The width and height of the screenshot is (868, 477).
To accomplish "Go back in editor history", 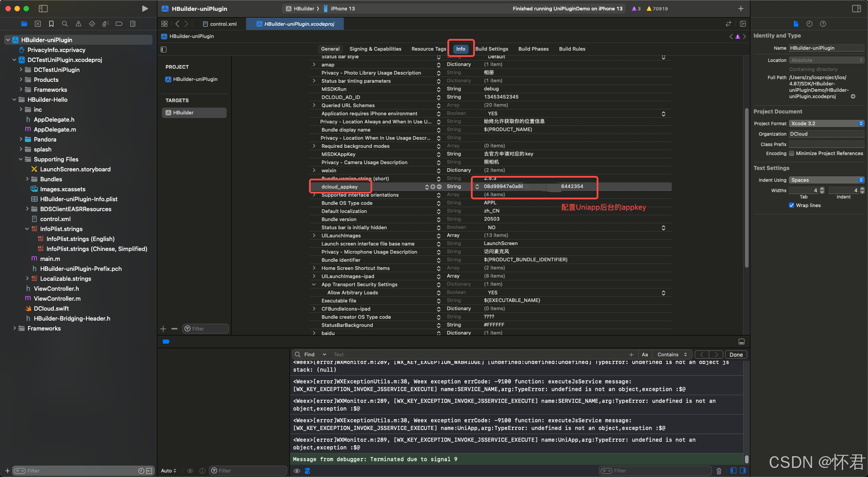I will tap(177, 24).
